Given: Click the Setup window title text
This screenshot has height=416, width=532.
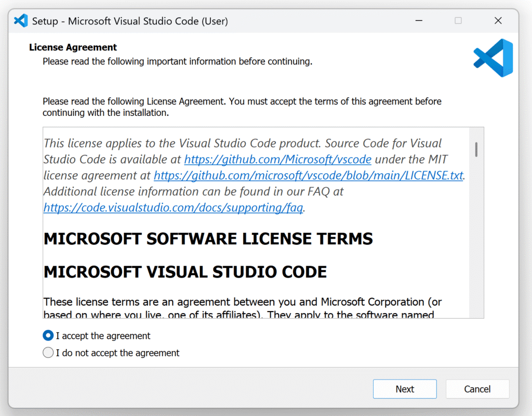Looking at the screenshot, I should coord(130,21).
